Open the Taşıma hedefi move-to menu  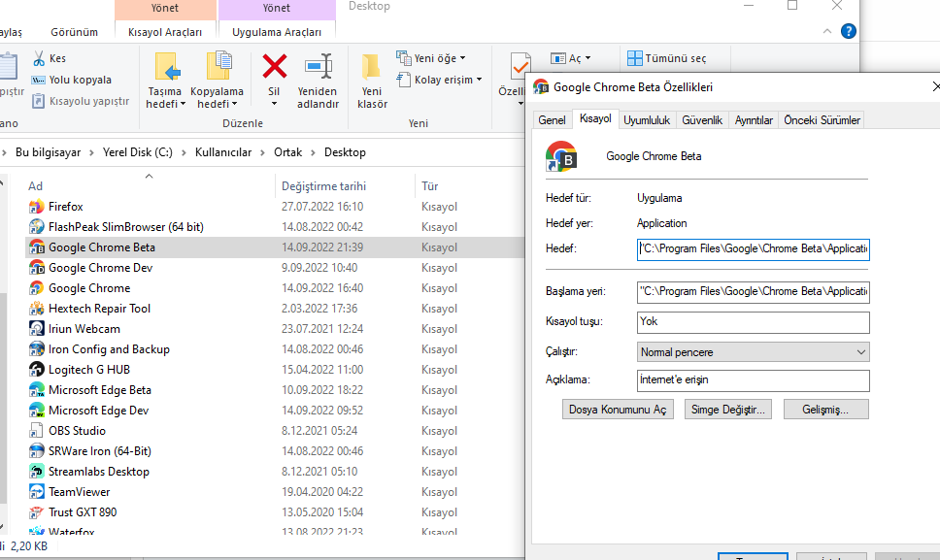click(165, 82)
